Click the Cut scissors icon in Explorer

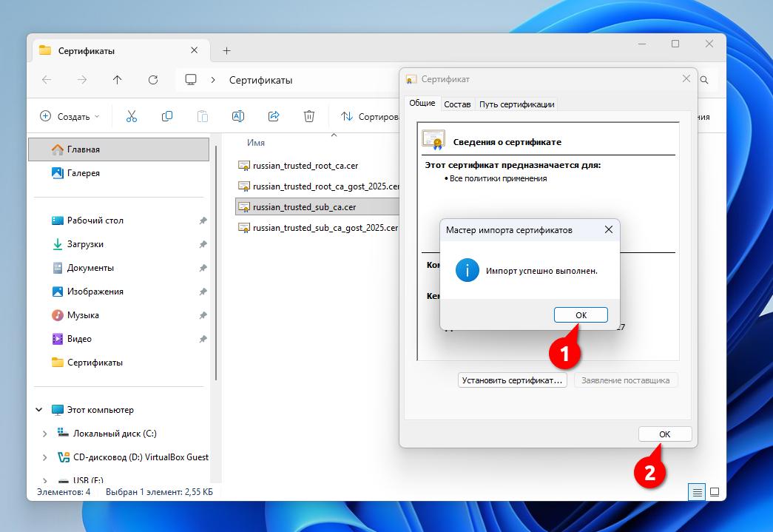click(x=131, y=116)
